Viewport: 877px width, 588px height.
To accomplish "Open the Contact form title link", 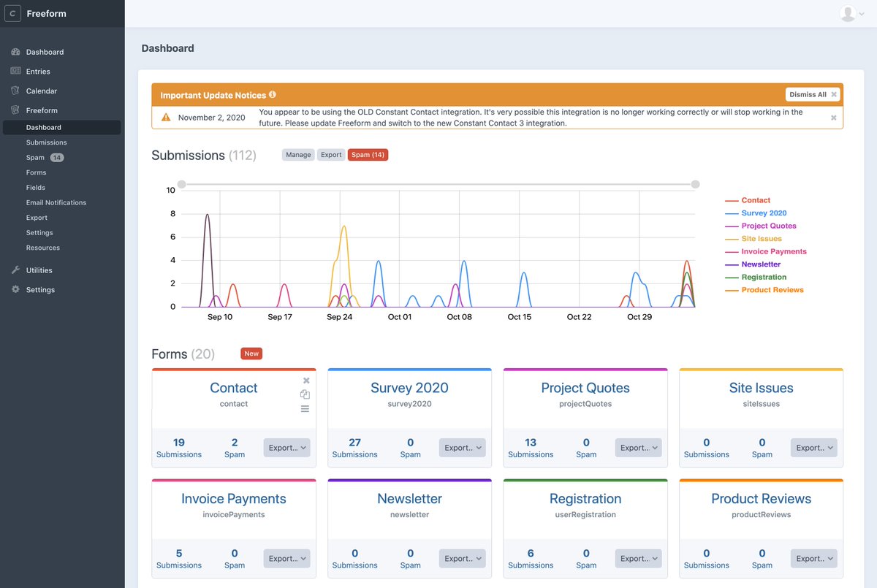I will 234,388.
